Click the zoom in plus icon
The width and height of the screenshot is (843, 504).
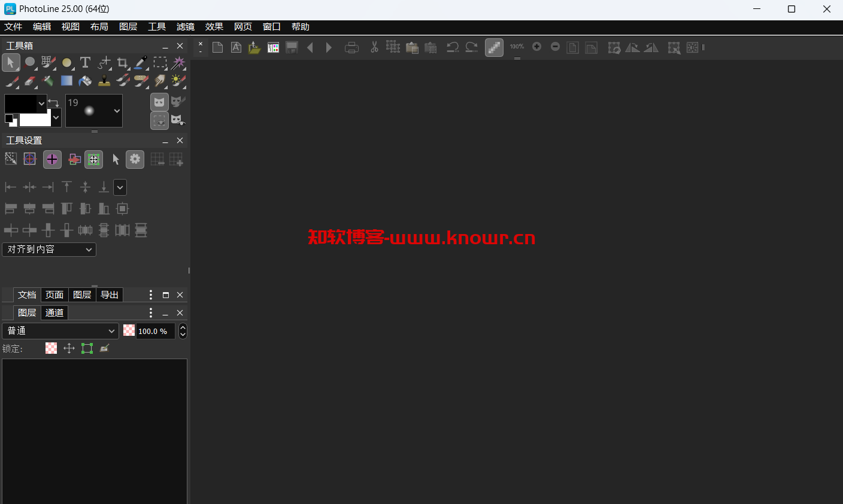(536, 47)
